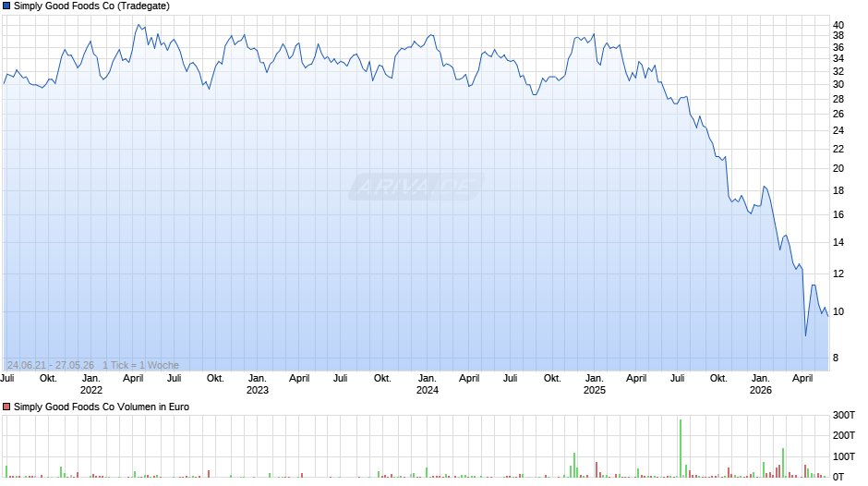868x486 pixels.
Task: Click the price axis label '10'
Action: (x=838, y=311)
